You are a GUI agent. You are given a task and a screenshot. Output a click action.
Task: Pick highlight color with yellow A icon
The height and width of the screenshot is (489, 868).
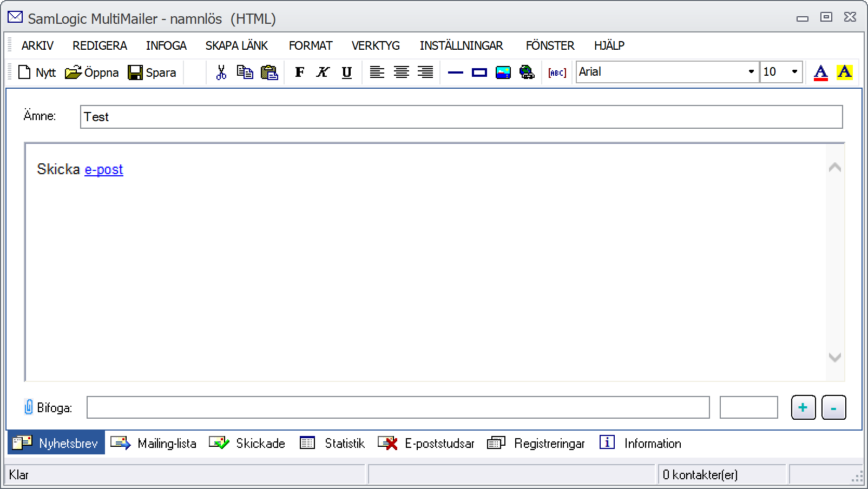pyautogui.click(x=845, y=72)
